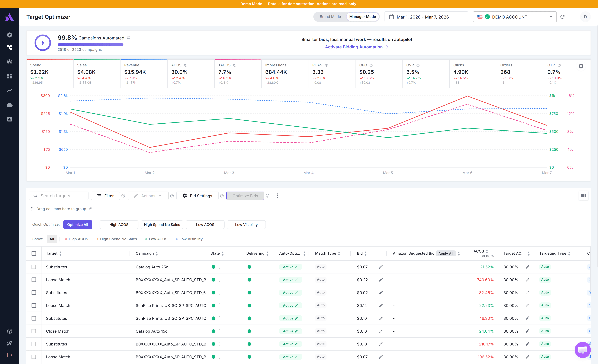Open the cloud icon in sidebar
Viewport: 598px width, 364px height.
click(x=9, y=105)
